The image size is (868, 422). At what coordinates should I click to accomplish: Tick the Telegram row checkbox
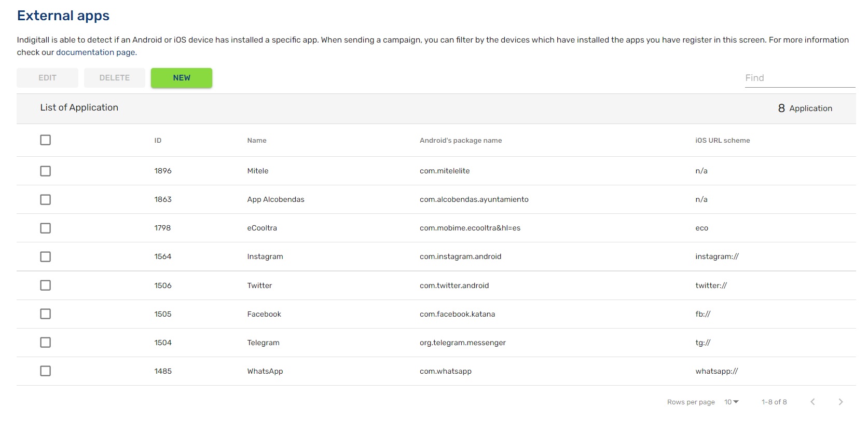click(x=46, y=343)
